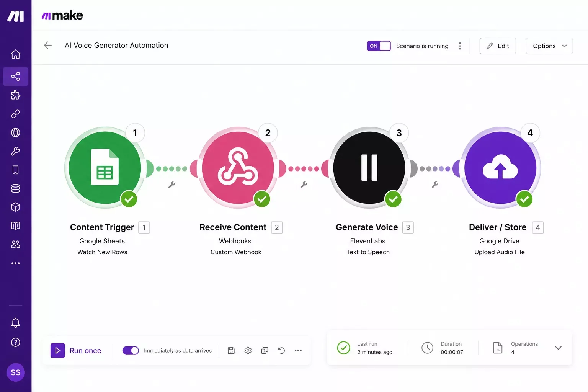The image size is (588, 392).
Task: Open the Options dropdown
Action: pyautogui.click(x=549, y=46)
